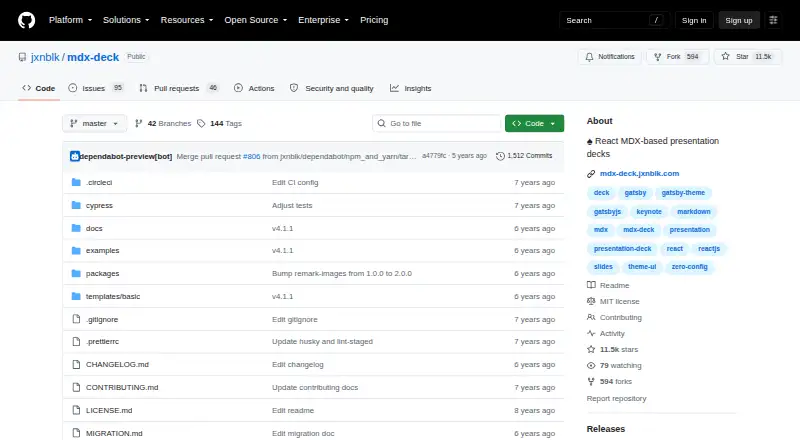800x440 pixels.
Task: Open the 'Bump remark-images from 1.0.0 to 2.0.0' commit
Action: tap(342, 274)
